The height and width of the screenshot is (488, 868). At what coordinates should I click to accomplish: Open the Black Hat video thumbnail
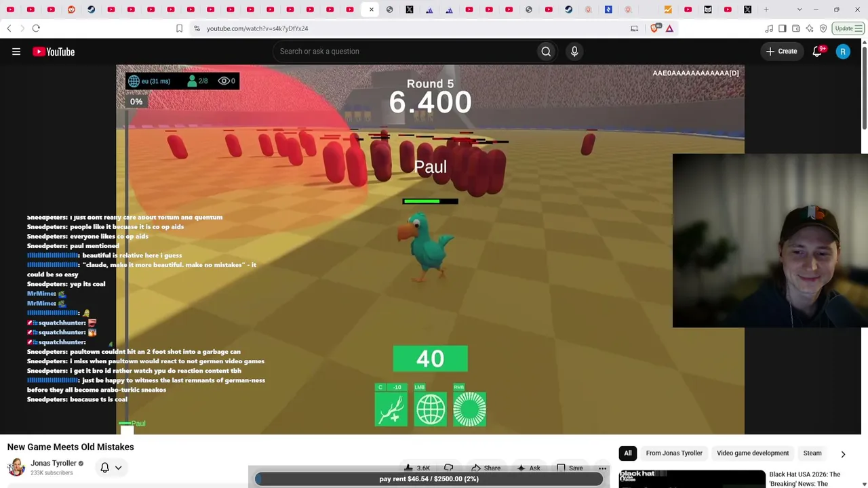point(692,479)
